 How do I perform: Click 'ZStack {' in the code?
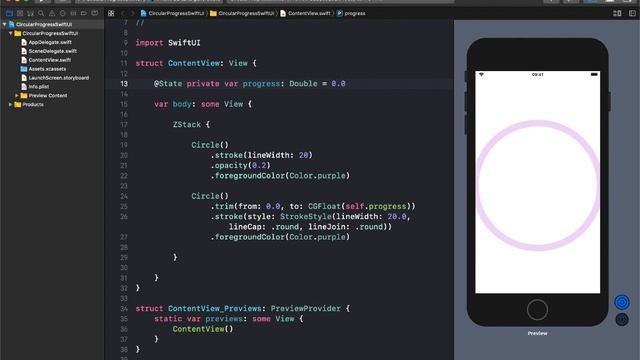(x=191, y=124)
